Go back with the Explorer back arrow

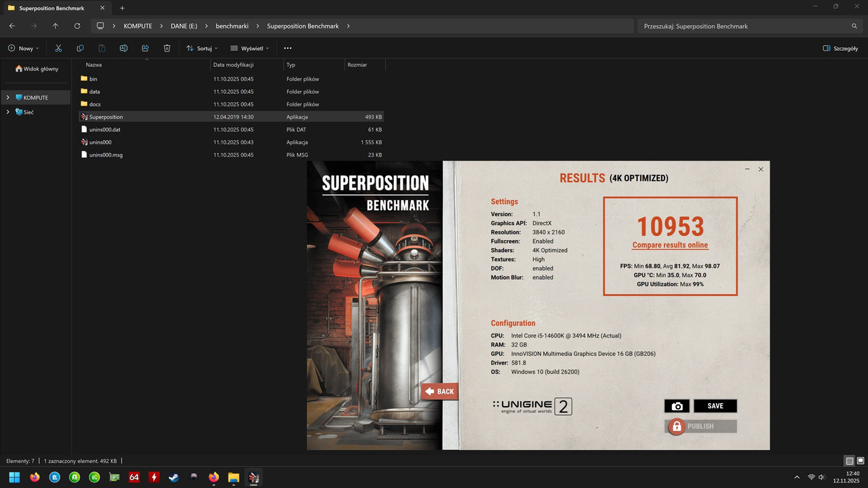[12, 26]
